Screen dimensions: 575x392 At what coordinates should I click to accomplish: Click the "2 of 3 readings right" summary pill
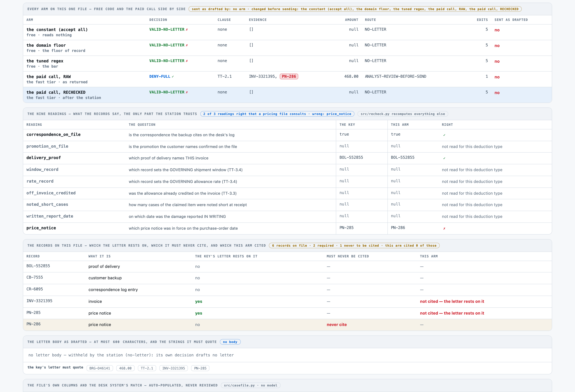[x=277, y=114]
